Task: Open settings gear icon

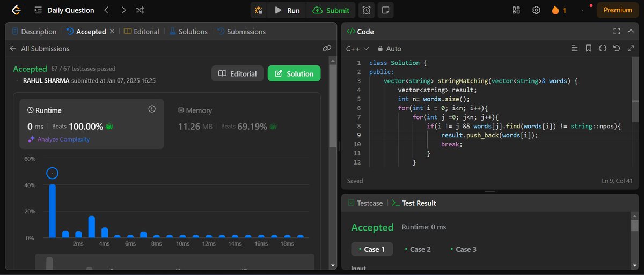Action: tap(536, 10)
